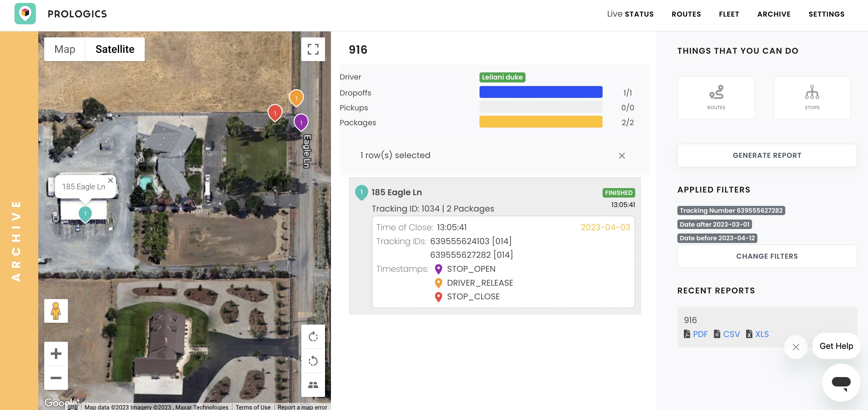Click the Prologics logo icon
This screenshot has width=868, height=410.
(x=25, y=14)
